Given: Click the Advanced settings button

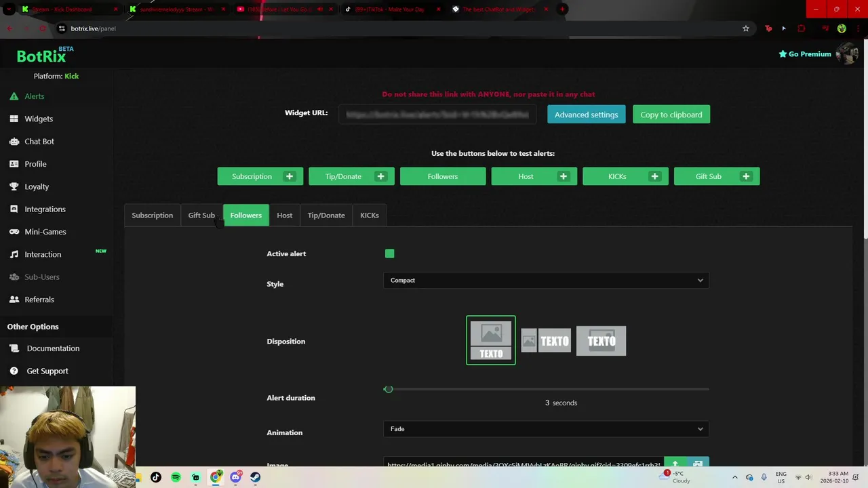Looking at the screenshot, I should [587, 115].
